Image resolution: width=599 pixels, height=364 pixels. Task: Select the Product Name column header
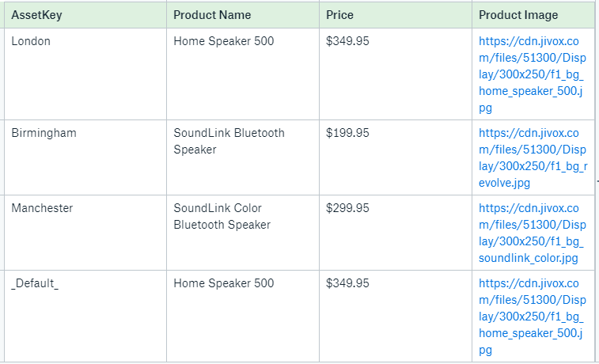click(x=243, y=15)
